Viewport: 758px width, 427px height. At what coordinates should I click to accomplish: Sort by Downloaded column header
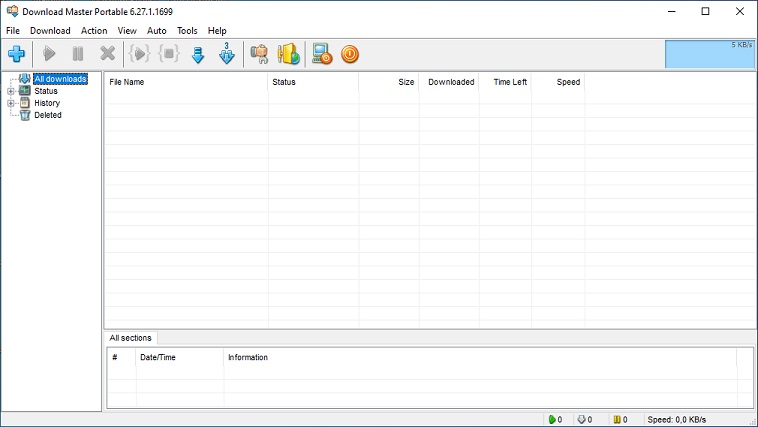(x=449, y=82)
